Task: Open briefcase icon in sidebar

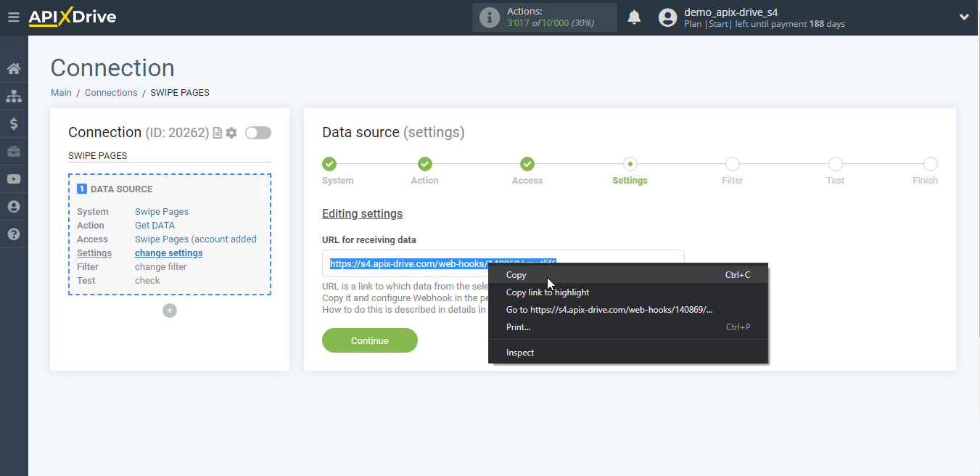Action: click(x=14, y=152)
